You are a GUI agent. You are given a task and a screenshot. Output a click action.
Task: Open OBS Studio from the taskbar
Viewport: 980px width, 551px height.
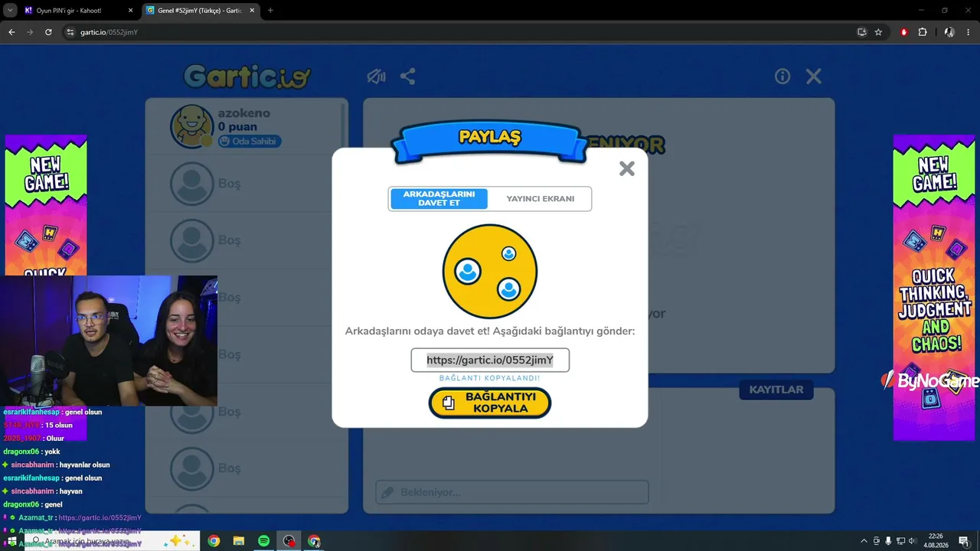pyautogui.click(x=289, y=541)
